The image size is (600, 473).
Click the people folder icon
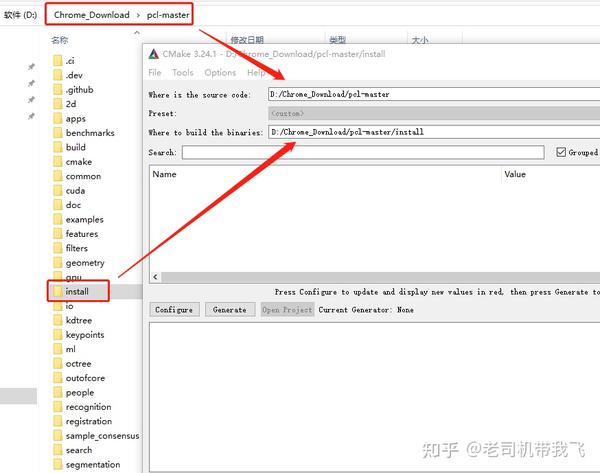point(58,392)
